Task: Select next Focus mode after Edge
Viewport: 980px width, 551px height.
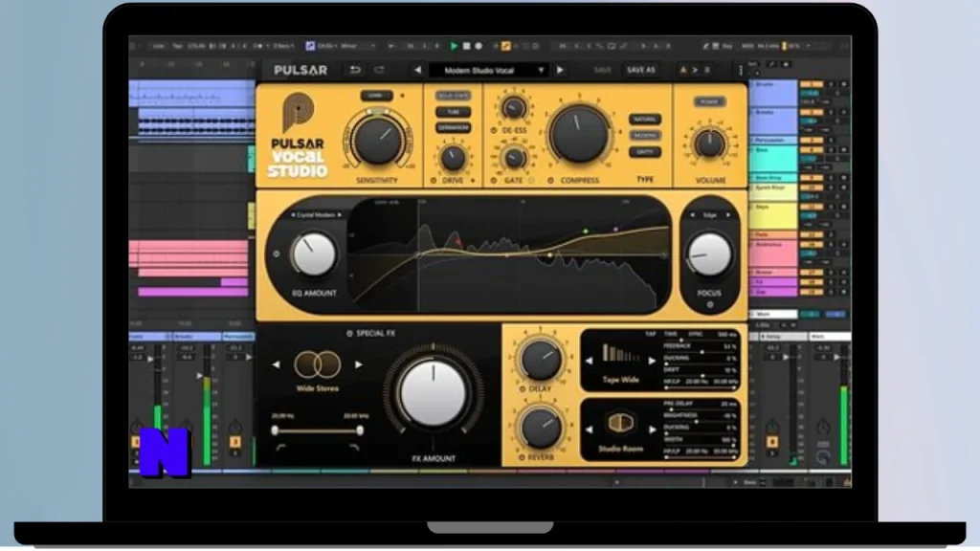Action: click(x=728, y=215)
